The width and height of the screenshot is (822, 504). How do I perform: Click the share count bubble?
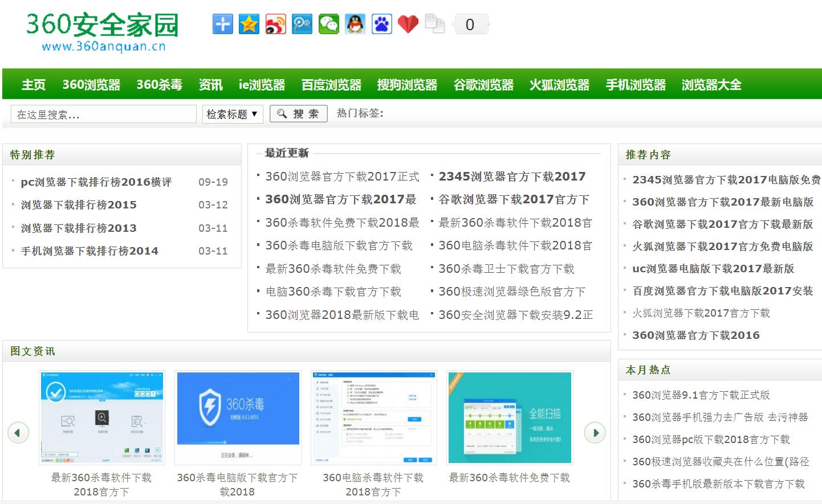[470, 24]
